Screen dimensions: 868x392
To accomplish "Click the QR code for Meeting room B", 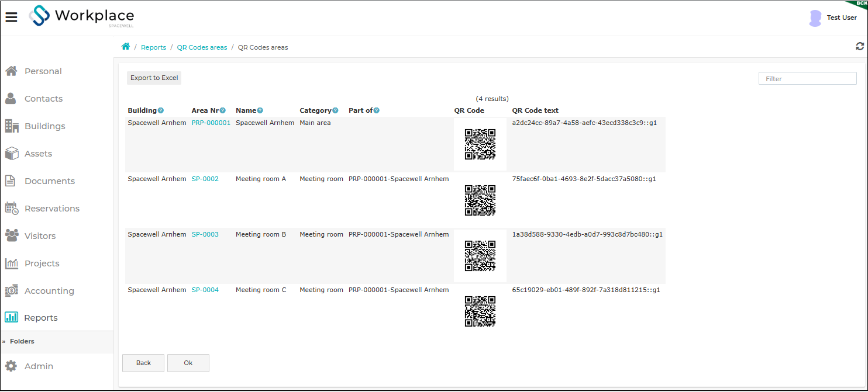I will point(480,256).
